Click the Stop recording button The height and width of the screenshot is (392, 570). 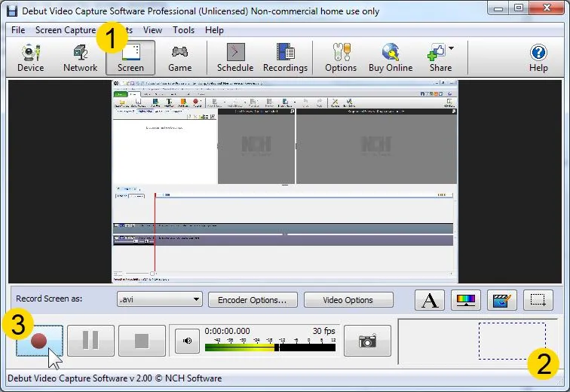pyautogui.click(x=142, y=341)
